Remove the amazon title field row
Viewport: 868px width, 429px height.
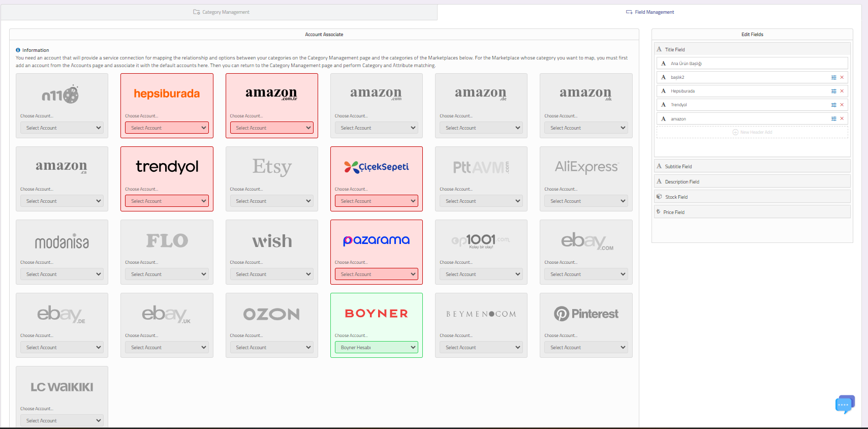coord(842,118)
